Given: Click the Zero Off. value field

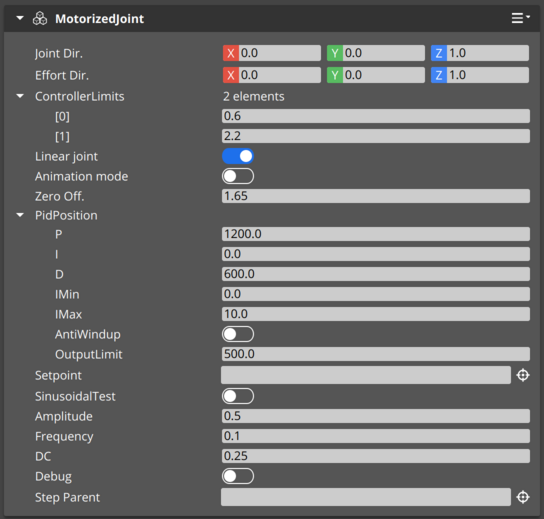Looking at the screenshot, I should point(376,196).
